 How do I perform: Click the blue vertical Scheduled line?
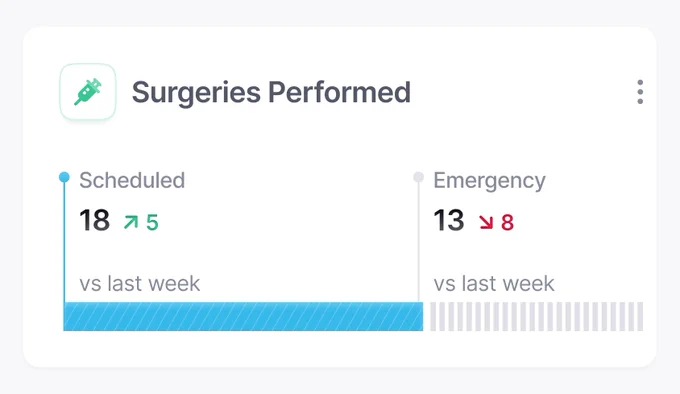(65, 243)
